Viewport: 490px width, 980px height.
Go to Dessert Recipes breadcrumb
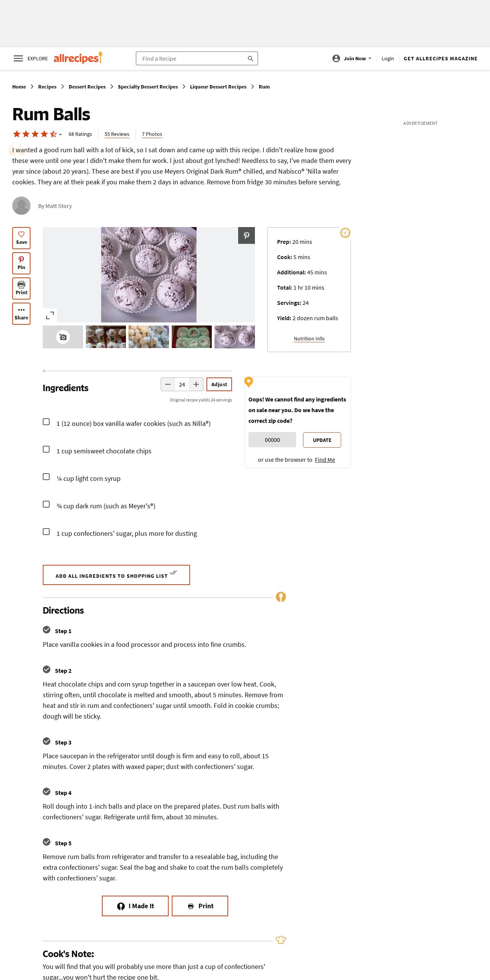click(x=87, y=87)
